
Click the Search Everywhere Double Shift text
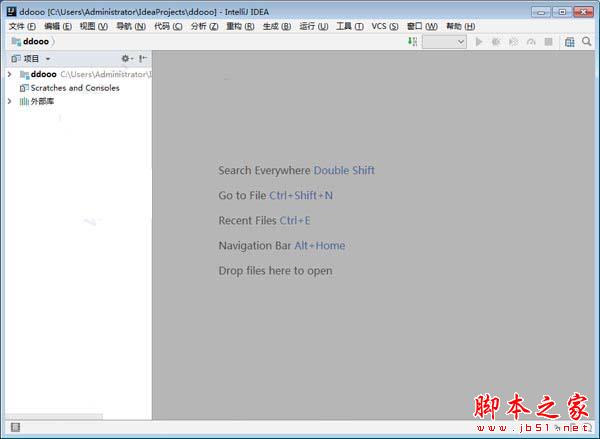pyautogui.click(x=297, y=170)
